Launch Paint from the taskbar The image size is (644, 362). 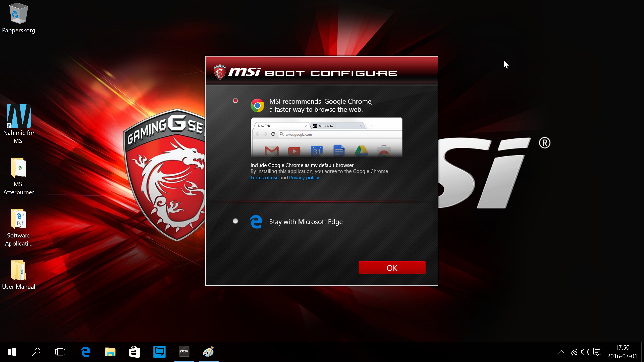[x=208, y=351]
